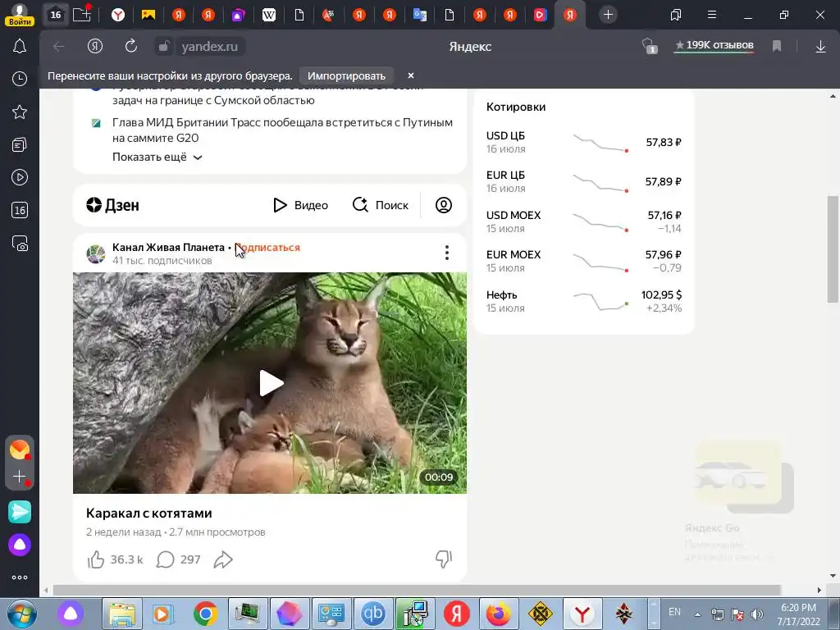The width and height of the screenshot is (840, 630).
Task: Open the Каракал с котятами title
Action: (149, 514)
